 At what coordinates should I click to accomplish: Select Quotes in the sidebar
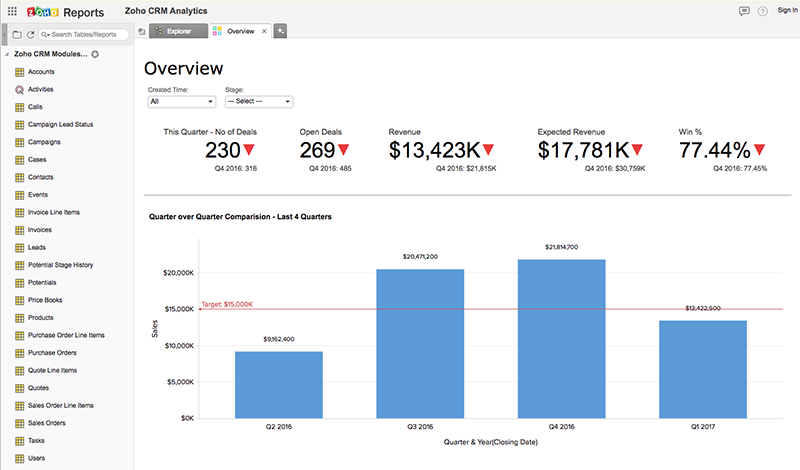click(x=38, y=388)
